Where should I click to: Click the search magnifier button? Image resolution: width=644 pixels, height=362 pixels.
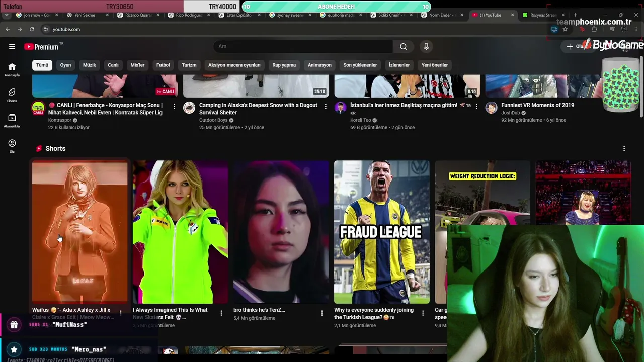point(404,47)
